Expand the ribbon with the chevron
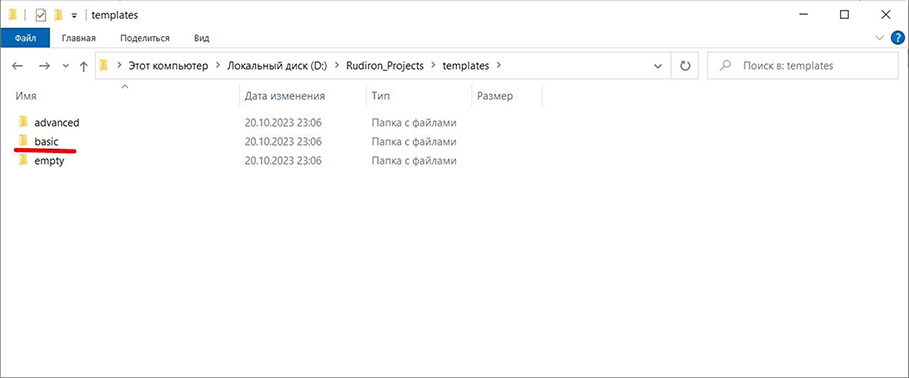 879,38
